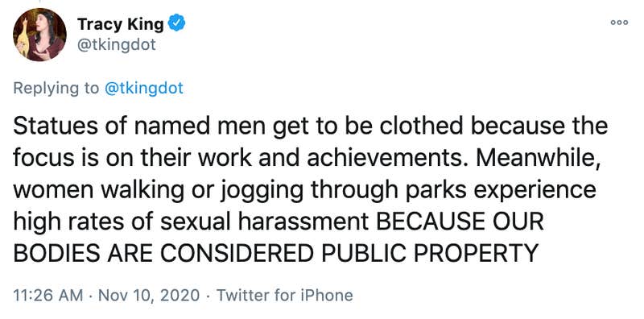Viewport: 644px width, 319px height.
Task: Open the three-dot more options menu
Action: point(619,23)
